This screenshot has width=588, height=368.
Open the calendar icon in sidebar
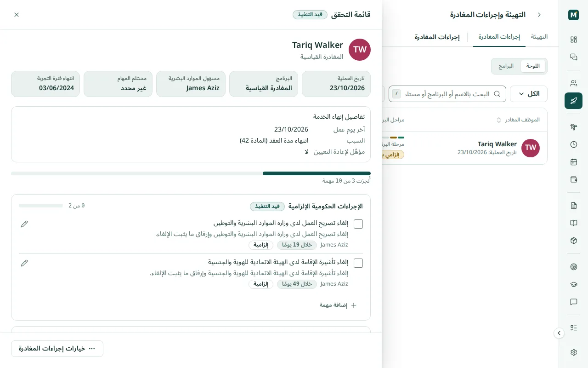pyautogui.click(x=573, y=162)
